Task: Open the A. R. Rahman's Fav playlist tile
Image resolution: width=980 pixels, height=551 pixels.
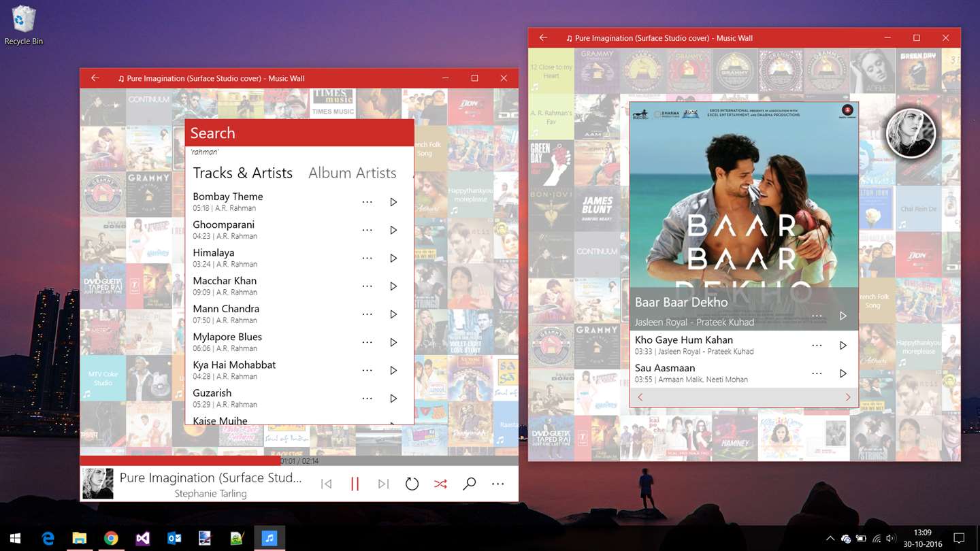Action: tap(551, 116)
